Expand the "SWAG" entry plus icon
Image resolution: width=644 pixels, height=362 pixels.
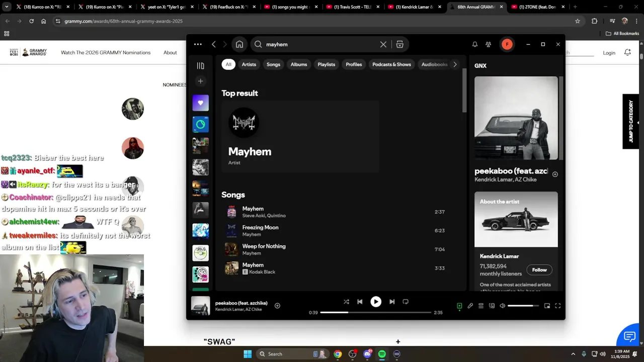(x=398, y=342)
